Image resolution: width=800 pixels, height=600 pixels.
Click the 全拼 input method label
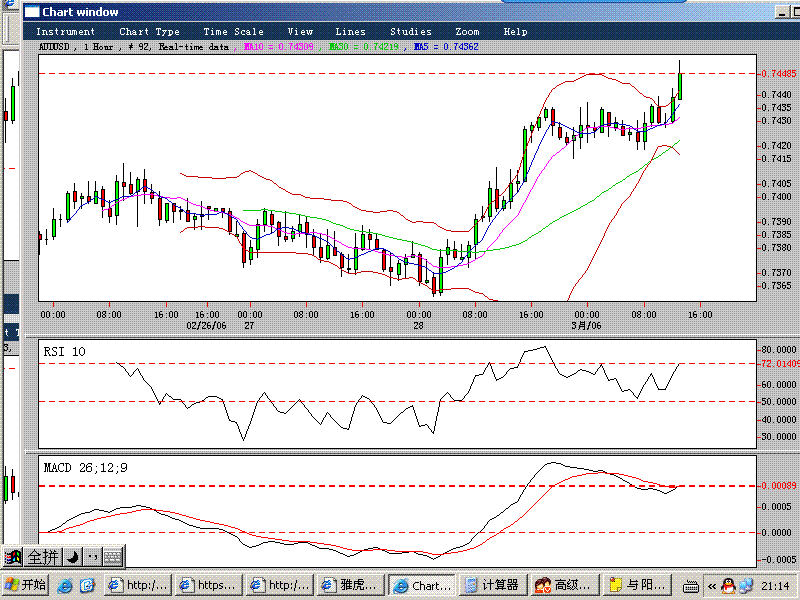point(43,557)
